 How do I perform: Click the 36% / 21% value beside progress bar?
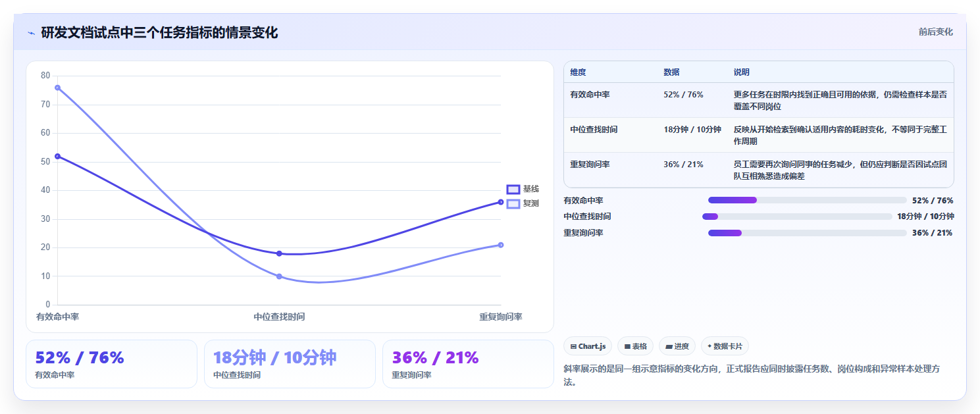click(x=932, y=233)
